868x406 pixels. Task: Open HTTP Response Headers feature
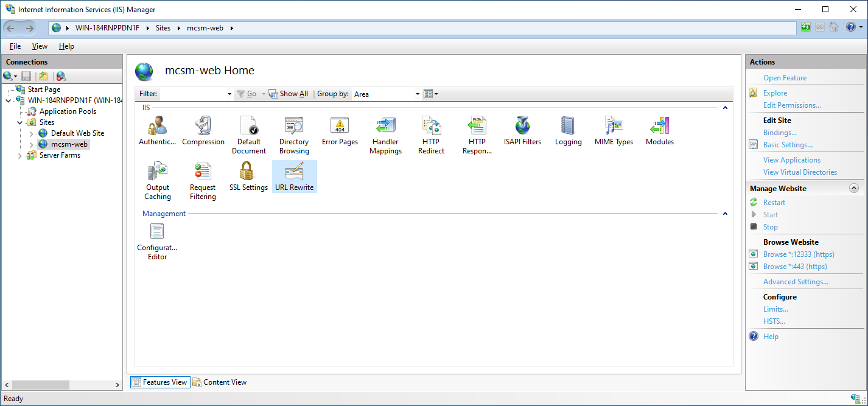pyautogui.click(x=477, y=135)
